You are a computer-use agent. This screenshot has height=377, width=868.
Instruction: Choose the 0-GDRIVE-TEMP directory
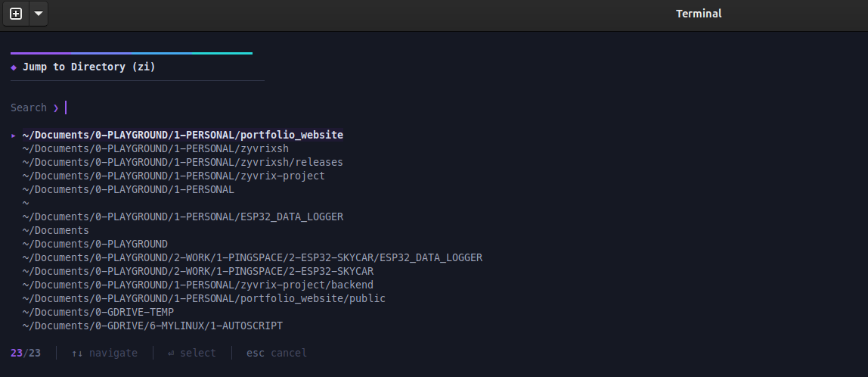(x=98, y=312)
